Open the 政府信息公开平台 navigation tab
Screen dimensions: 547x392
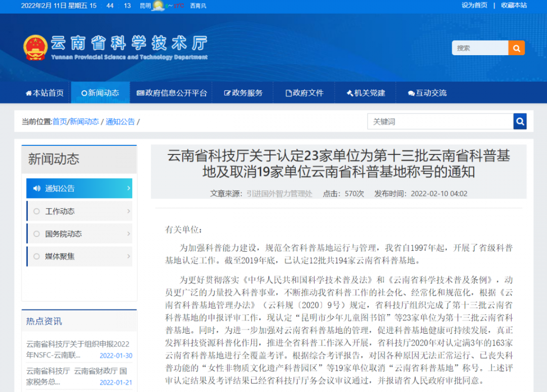point(172,93)
